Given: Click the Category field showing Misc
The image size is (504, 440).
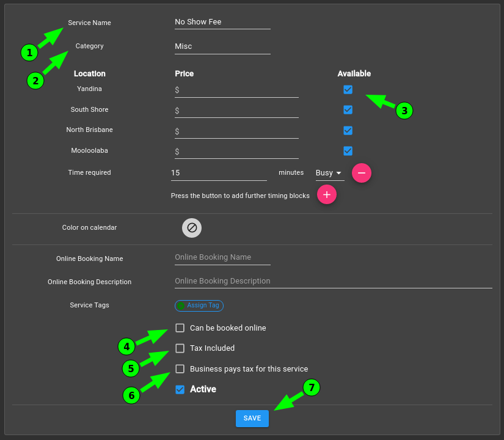Looking at the screenshot, I should (222, 46).
